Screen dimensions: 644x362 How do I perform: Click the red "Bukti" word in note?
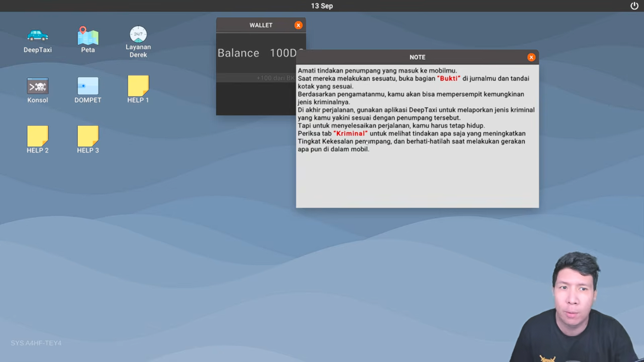tap(448, 78)
